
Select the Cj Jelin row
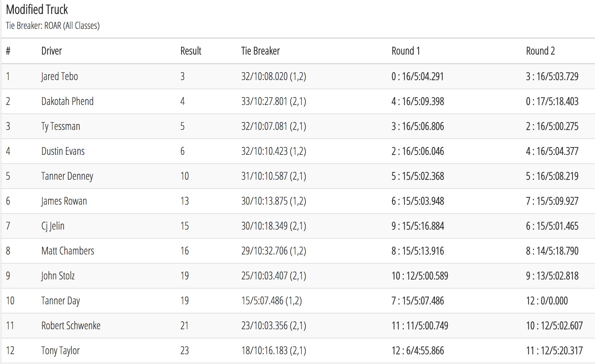[297, 226]
